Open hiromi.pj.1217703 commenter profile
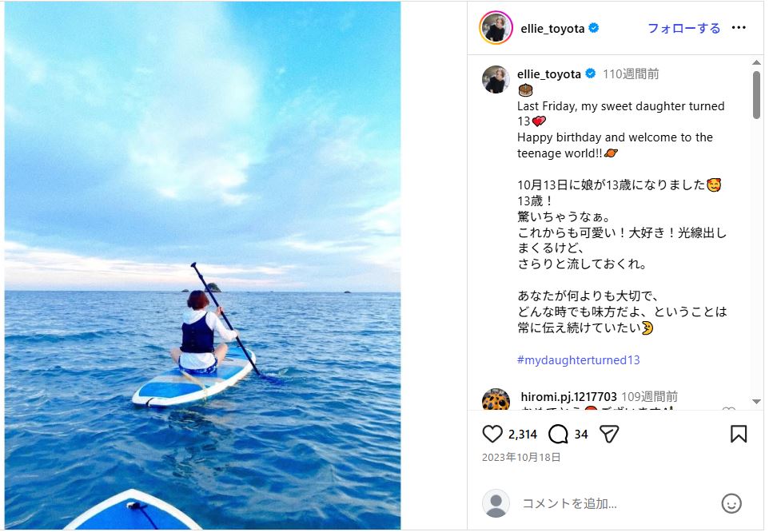The image size is (769, 532). coord(568,397)
